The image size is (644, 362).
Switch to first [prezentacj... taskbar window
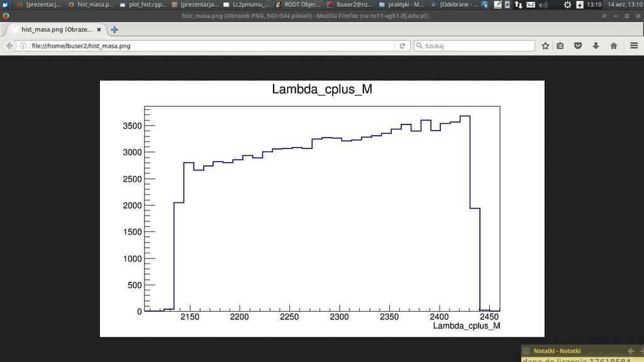tap(38, 4)
